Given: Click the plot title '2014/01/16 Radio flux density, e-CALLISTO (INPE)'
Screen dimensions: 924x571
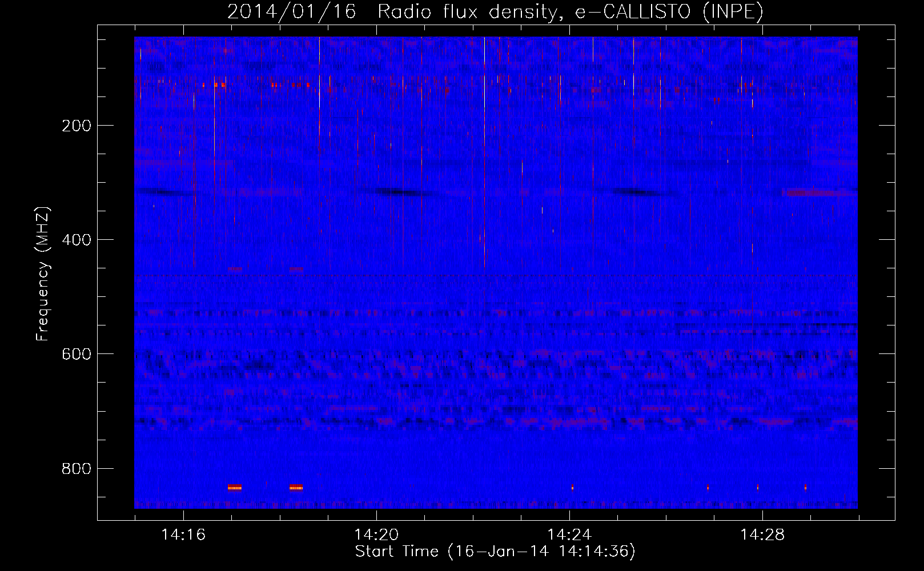Looking at the screenshot, I should click(x=495, y=12).
